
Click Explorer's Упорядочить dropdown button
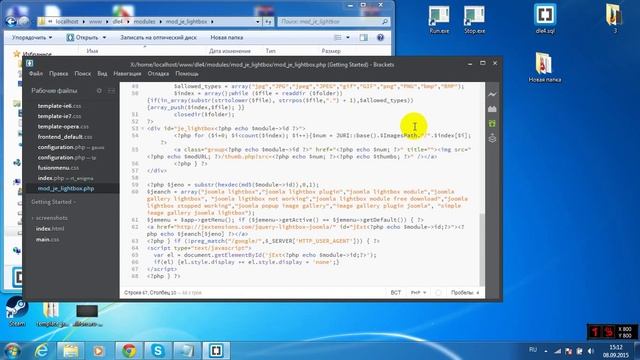coord(32,38)
